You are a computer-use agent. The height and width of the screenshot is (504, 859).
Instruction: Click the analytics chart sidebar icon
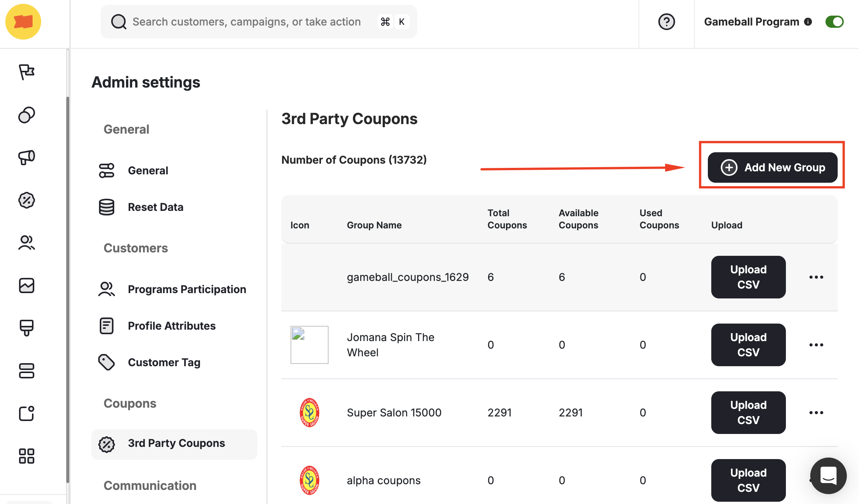[26, 285]
